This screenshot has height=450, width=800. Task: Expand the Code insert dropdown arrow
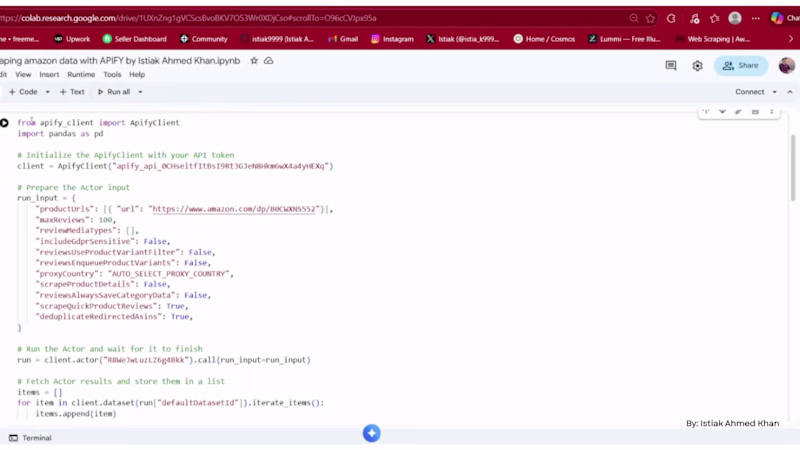pos(47,92)
